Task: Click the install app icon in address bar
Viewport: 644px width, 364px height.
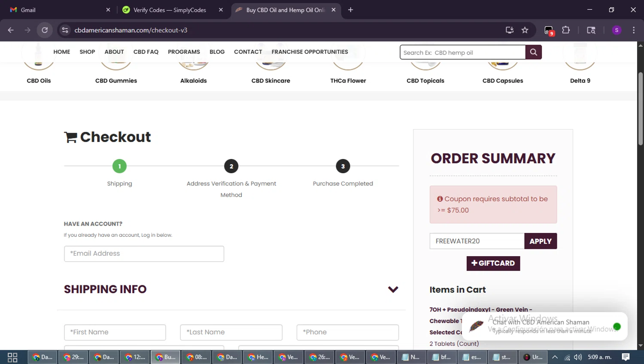Action: (x=510, y=30)
